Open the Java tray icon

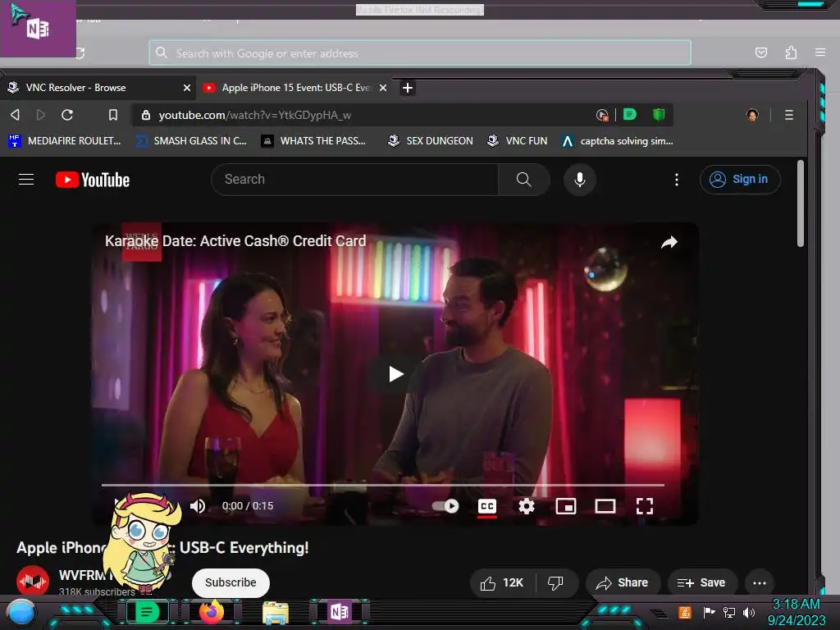(685, 612)
